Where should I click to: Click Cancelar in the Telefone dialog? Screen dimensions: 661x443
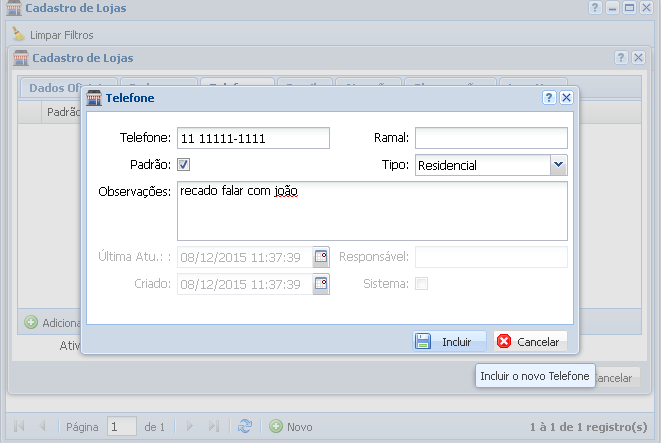[529, 342]
